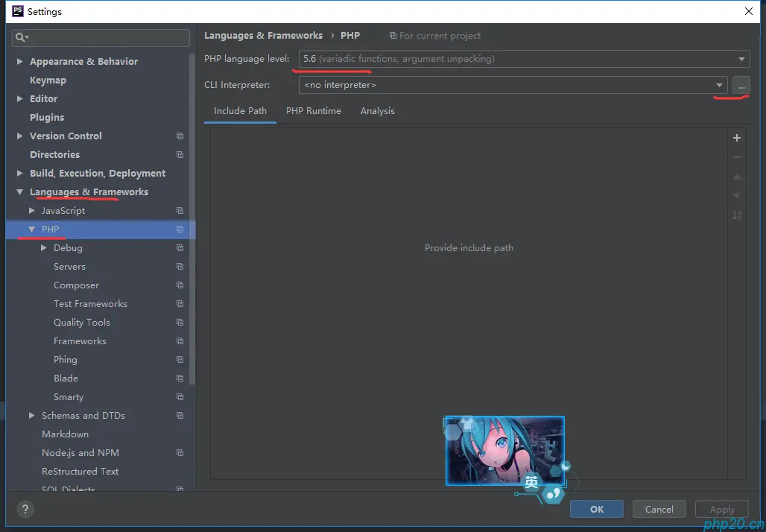This screenshot has width=766, height=532.
Task: Open the Test Frameworks settings page
Action: (x=90, y=304)
